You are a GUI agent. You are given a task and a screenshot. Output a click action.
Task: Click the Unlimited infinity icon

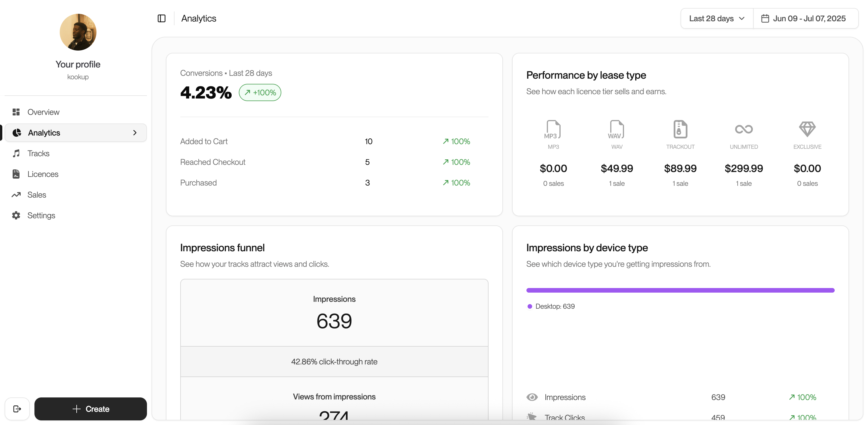click(744, 129)
